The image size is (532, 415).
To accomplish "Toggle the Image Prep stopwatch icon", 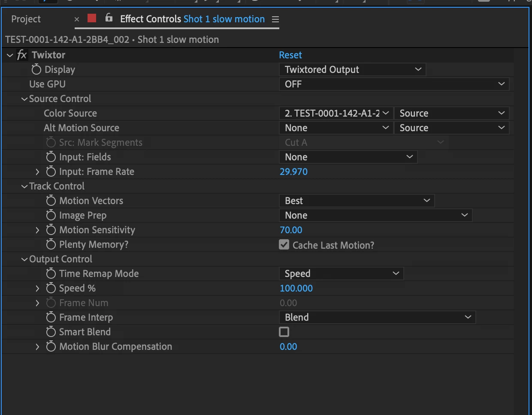I will [x=51, y=215].
